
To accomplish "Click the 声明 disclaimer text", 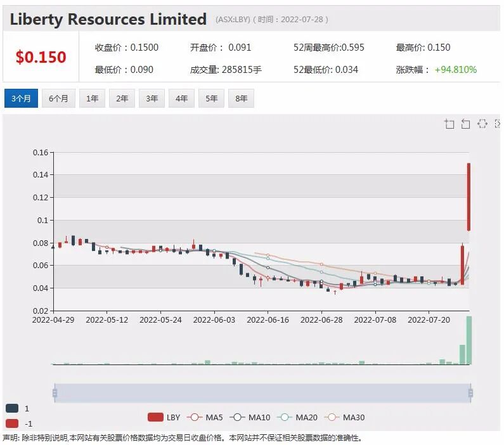I will (x=182, y=438).
